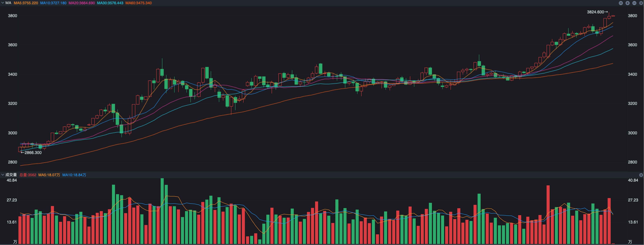This screenshot has height=245, width=644.
Task: Click the MA10:3727.180 legend value
Action: click(53, 3)
